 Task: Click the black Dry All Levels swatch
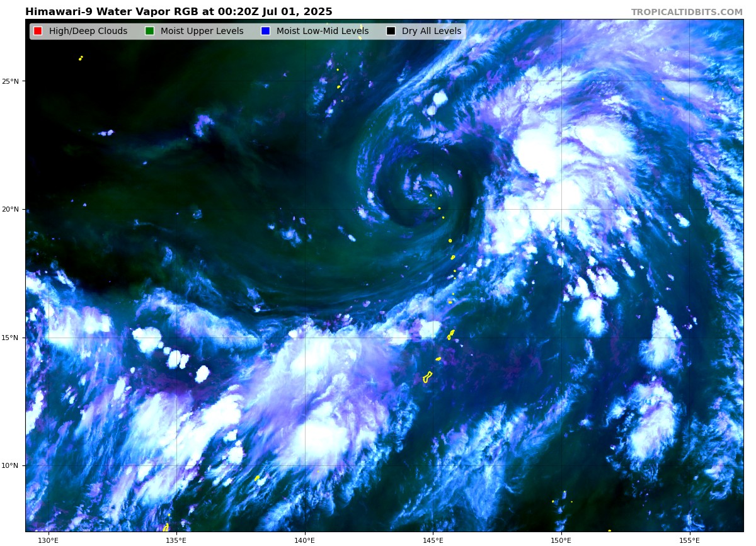pos(391,31)
